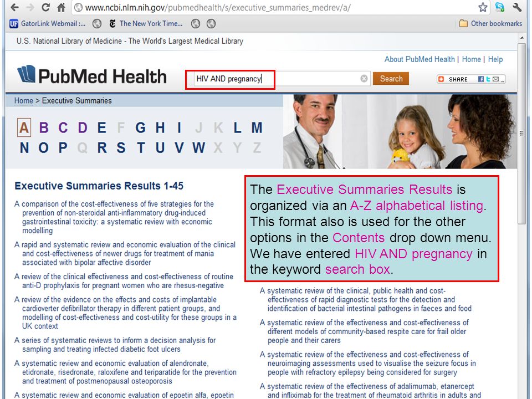Share the page on Facebook
532x399 pixels.
[481, 79]
